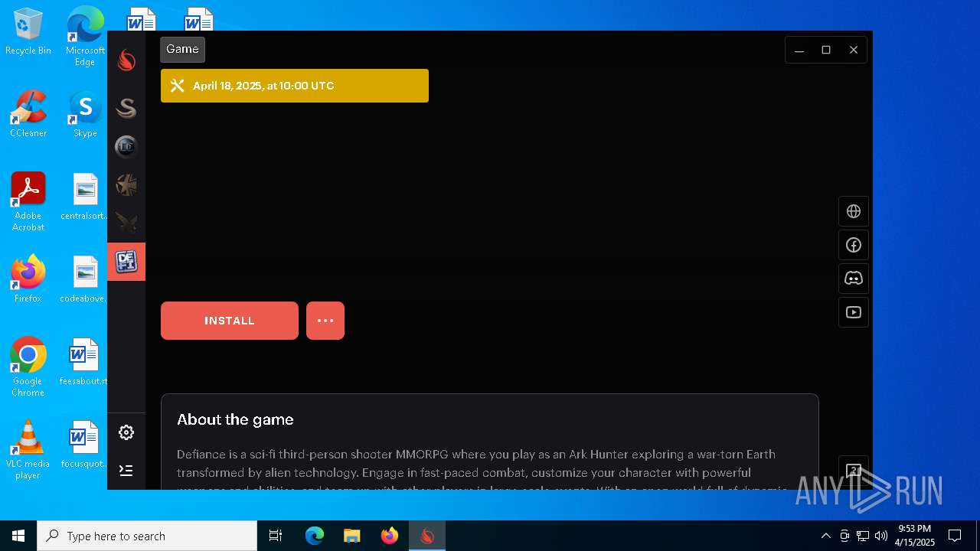Open the game's YouTube channel icon
The height and width of the screenshot is (551, 980).
pos(854,312)
